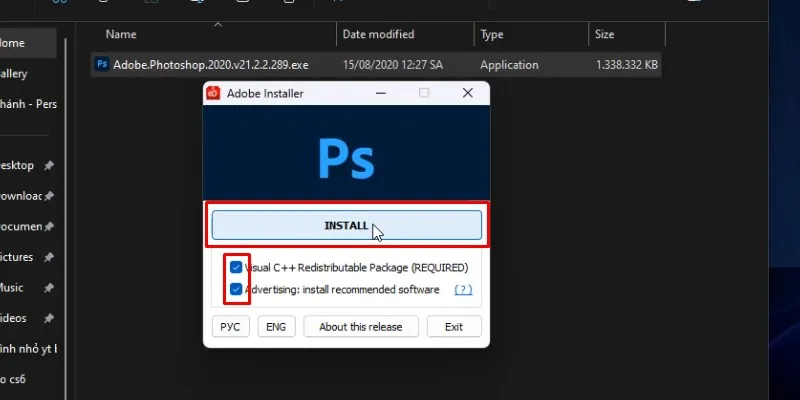Switch installer language with the РУС button
Image resolution: width=800 pixels, height=400 pixels.
(x=230, y=327)
